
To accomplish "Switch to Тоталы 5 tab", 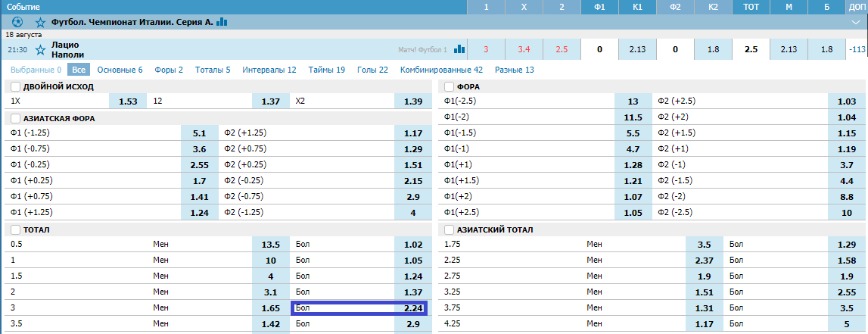I will click(x=213, y=70).
